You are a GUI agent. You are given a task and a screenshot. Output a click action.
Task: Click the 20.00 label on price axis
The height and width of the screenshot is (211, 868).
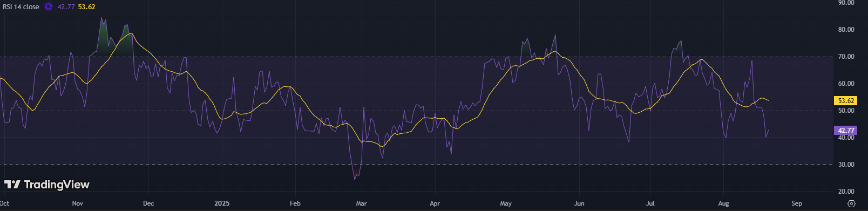846,192
